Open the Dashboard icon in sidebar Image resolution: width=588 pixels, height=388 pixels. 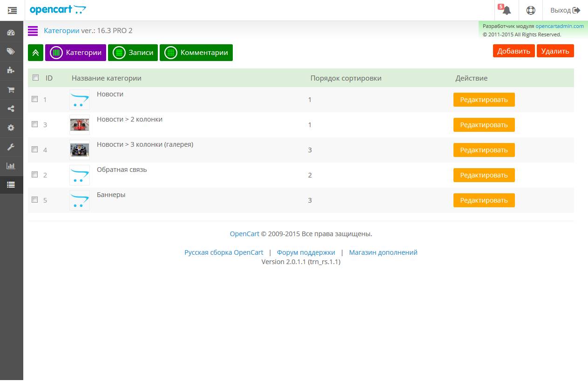(11, 33)
